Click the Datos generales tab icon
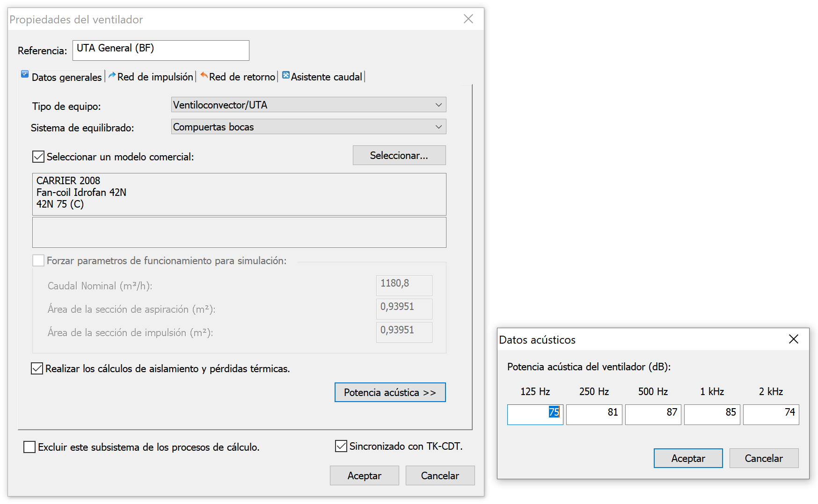The height and width of the screenshot is (504, 818). [25, 74]
